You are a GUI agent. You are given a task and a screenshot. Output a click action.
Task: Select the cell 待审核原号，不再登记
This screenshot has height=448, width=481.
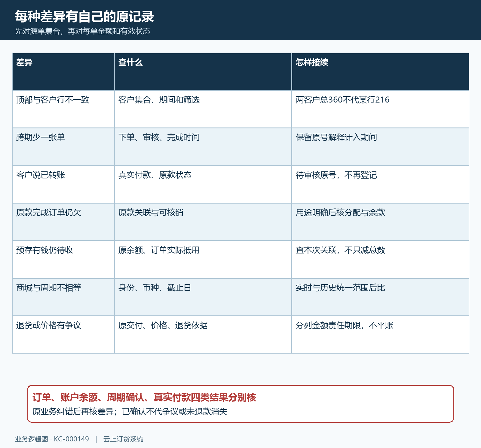380,184
